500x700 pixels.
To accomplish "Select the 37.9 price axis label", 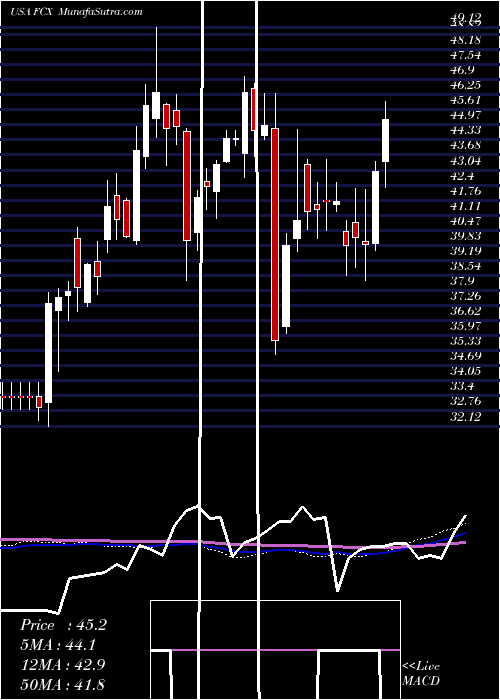I will 463,281.
